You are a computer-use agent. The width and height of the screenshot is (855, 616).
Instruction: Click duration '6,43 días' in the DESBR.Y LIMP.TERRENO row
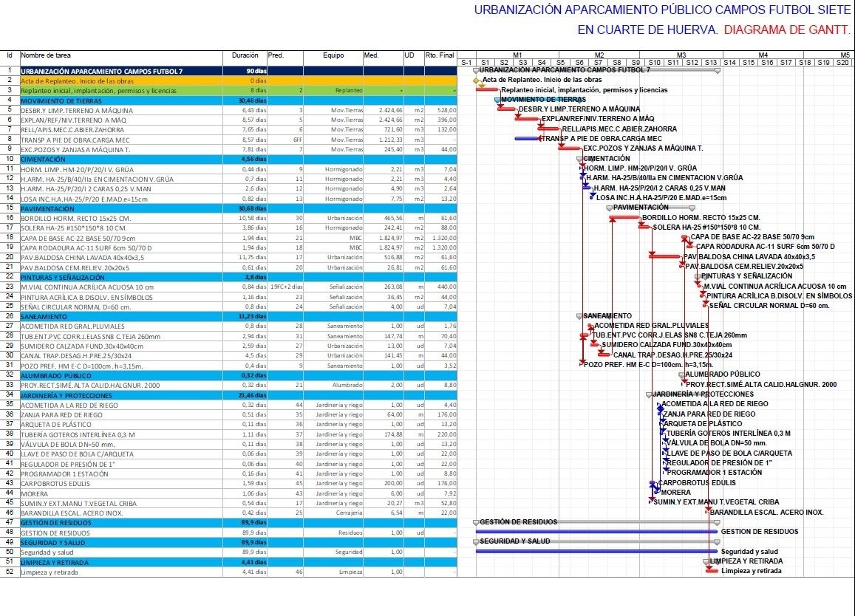point(255,111)
